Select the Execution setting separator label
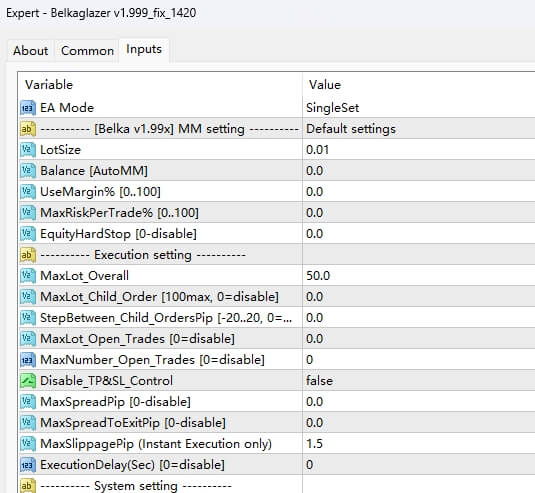 click(143, 255)
